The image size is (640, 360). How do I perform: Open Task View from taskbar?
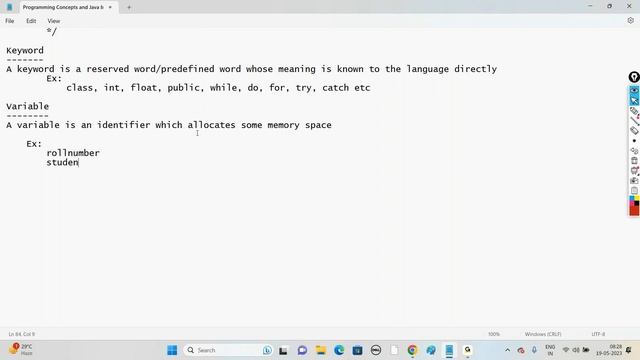pyautogui.click(x=283, y=350)
